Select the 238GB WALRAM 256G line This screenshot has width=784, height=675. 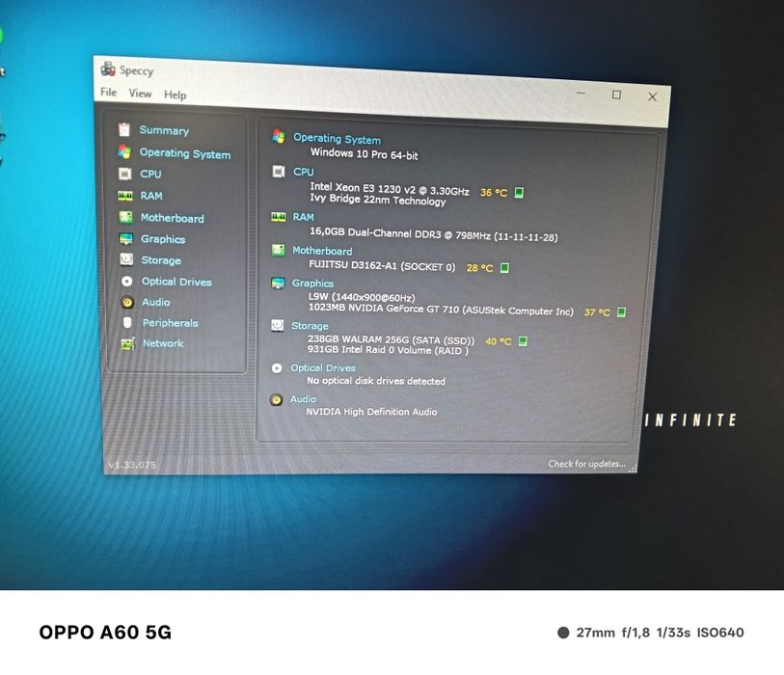tap(391, 340)
